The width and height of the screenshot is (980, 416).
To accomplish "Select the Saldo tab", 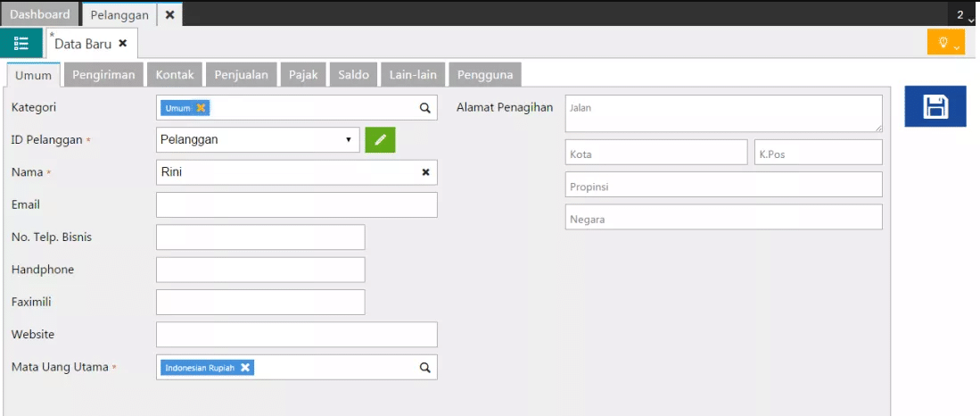I will pos(353,75).
